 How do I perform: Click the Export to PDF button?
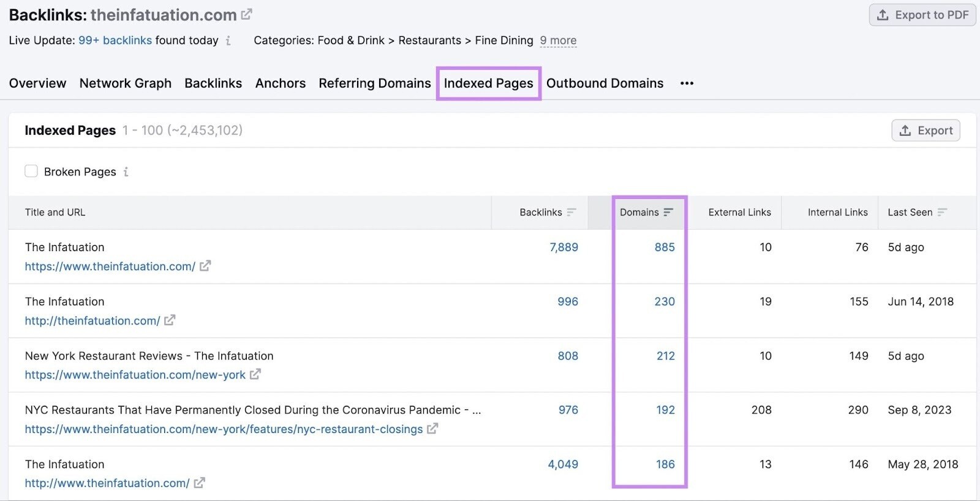pyautogui.click(x=922, y=15)
